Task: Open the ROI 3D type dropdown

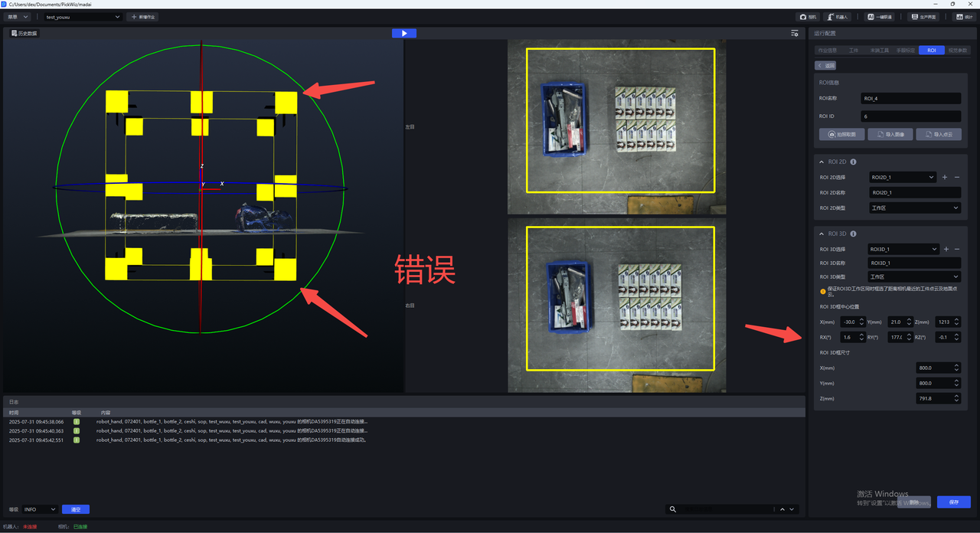Action: tap(914, 277)
